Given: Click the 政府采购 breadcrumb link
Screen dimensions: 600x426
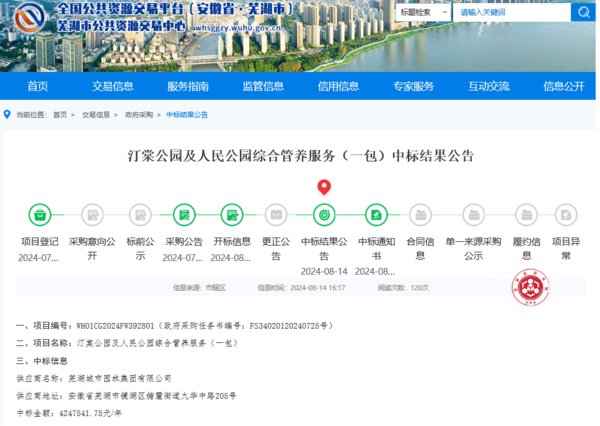Looking at the screenshot, I should (x=139, y=115).
